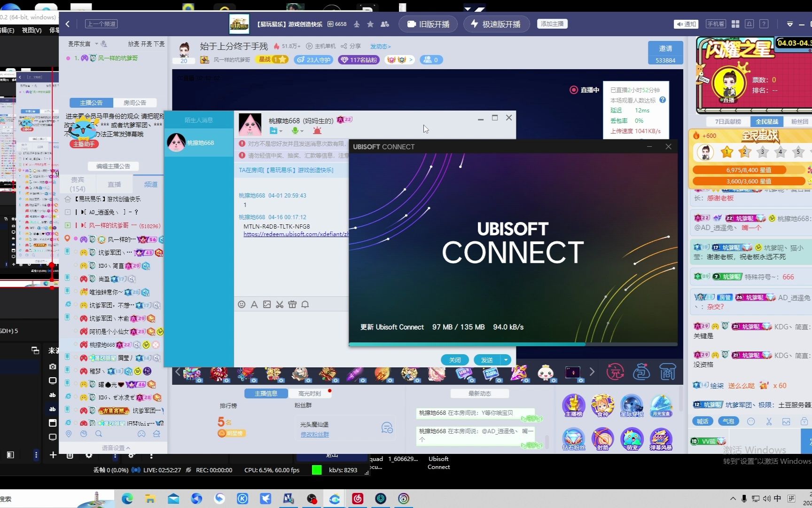Click the 6,975/8,400 星值 progress bar
This screenshot has height=508, width=812.
(749, 170)
